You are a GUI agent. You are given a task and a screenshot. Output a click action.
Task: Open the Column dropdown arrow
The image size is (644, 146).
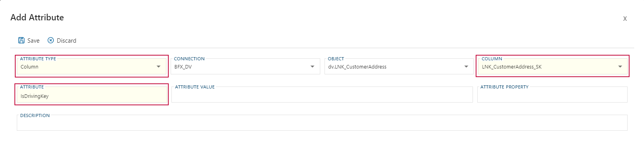[x=620, y=67]
